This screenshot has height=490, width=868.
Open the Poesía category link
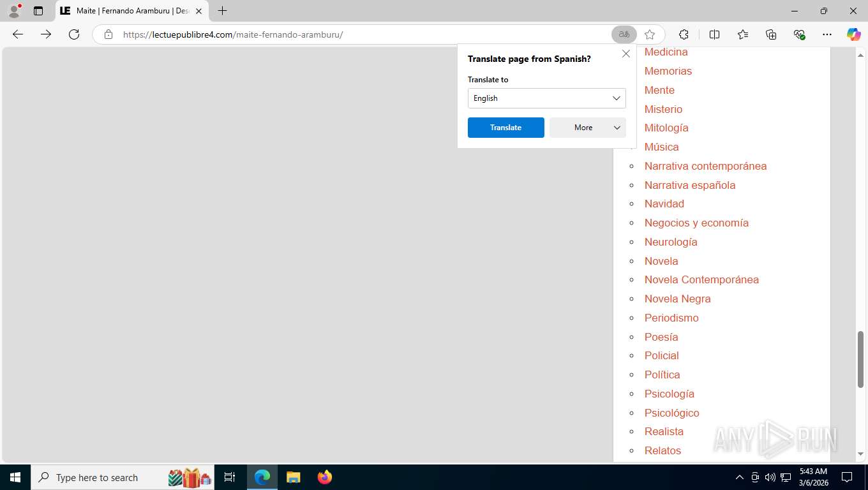pyautogui.click(x=661, y=337)
